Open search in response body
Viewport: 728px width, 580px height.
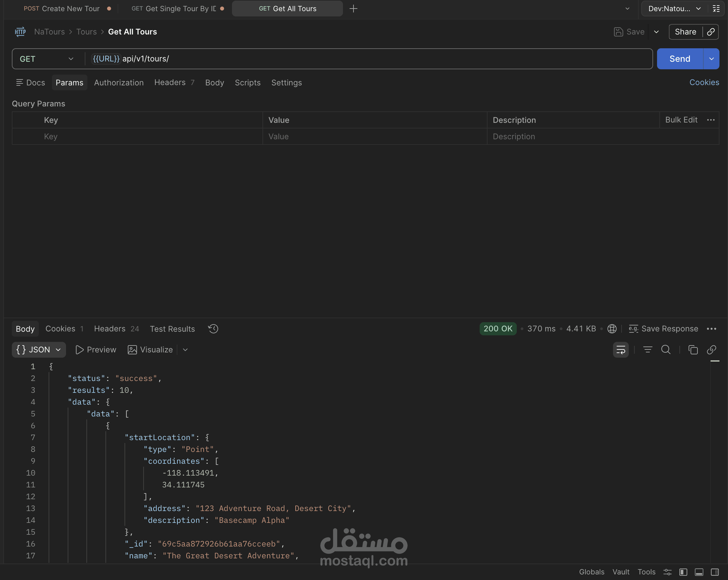coord(666,350)
